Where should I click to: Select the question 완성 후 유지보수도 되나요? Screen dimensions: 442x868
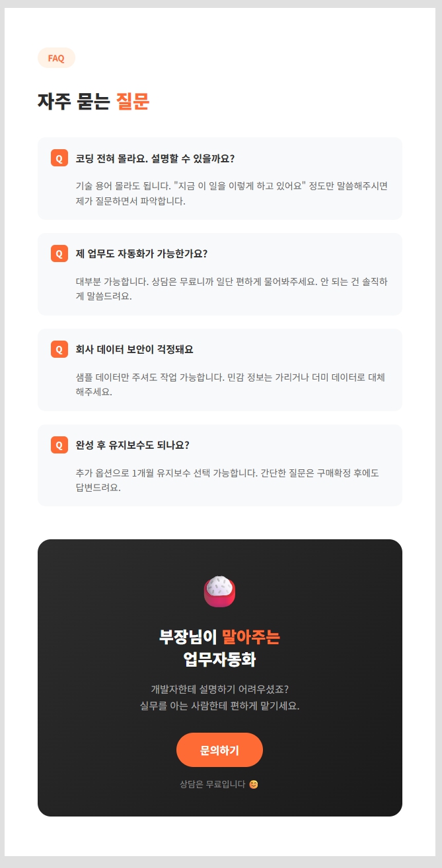pyautogui.click(x=133, y=445)
